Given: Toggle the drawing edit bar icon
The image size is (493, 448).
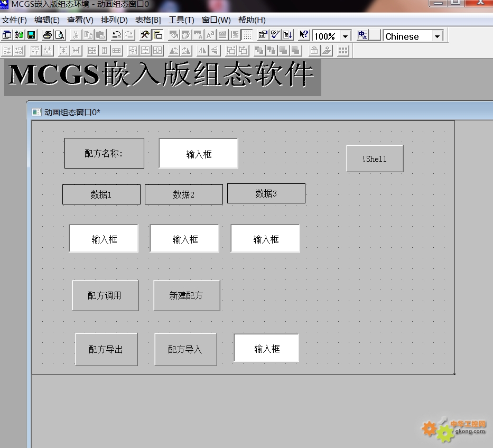Looking at the screenshot, I should point(158,35).
